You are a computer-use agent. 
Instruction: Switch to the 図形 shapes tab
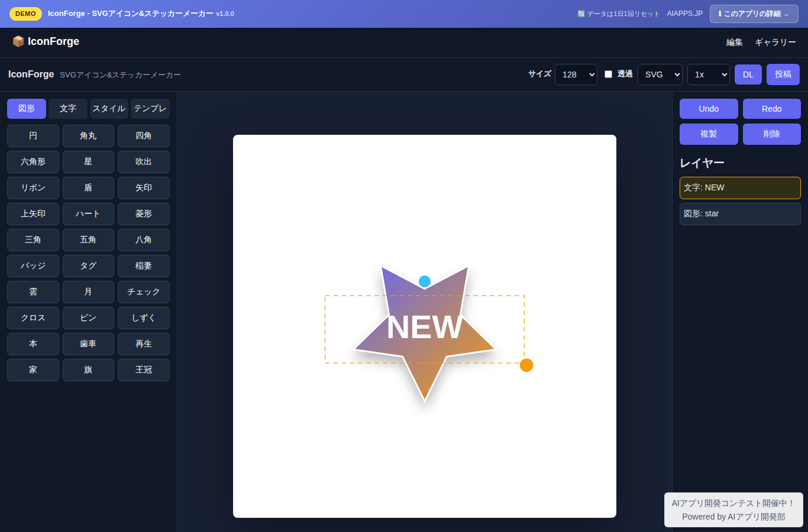(27, 109)
